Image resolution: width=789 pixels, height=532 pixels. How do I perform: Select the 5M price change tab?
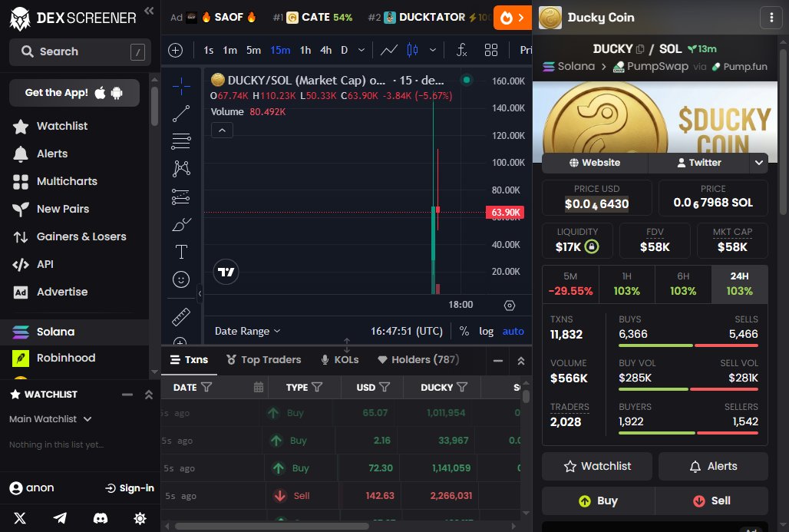pyautogui.click(x=570, y=284)
